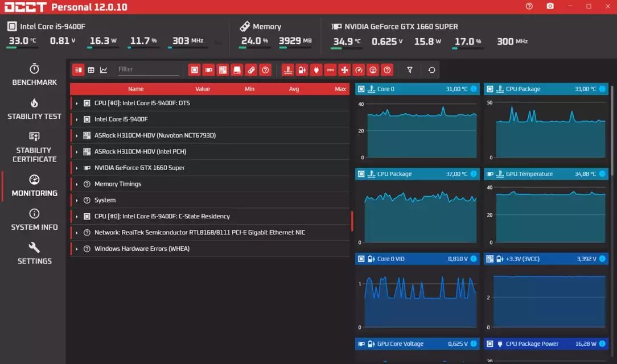Switch to dashboard view layout
The image size is (617, 364).
coord(79,70)
